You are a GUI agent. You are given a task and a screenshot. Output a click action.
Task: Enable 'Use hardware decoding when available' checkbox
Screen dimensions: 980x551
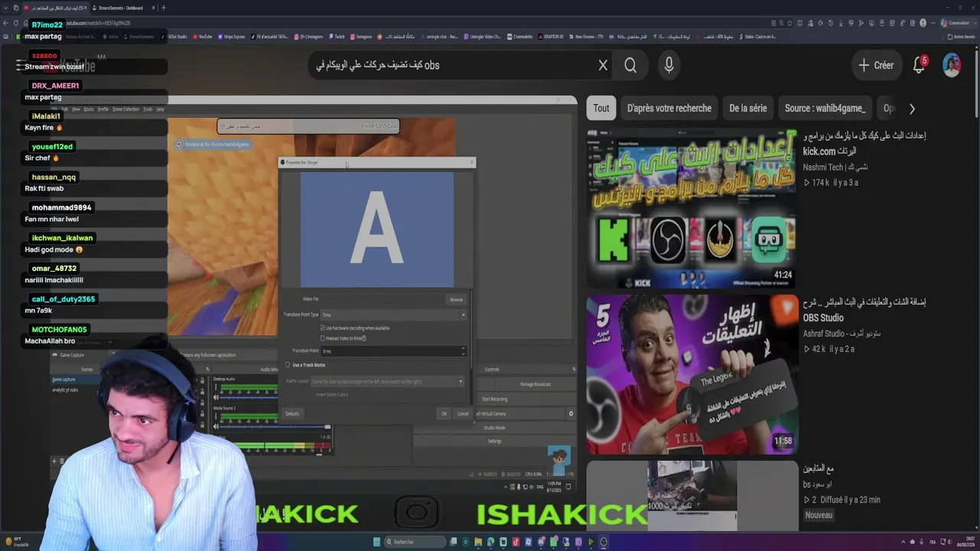point(323,328)
